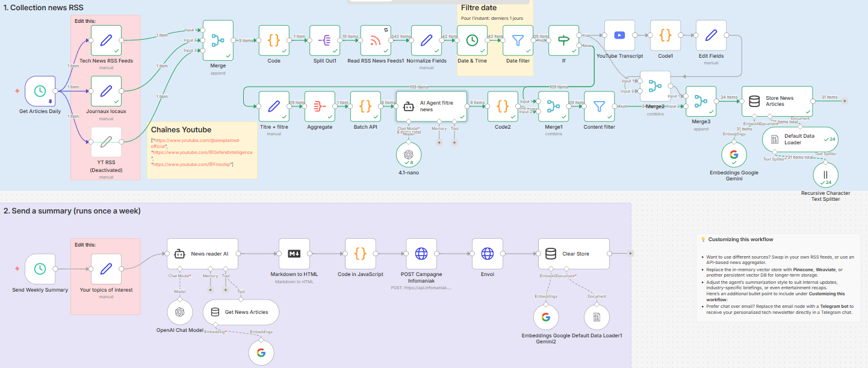Click the Date filter funnel node

tap(518, 40)
